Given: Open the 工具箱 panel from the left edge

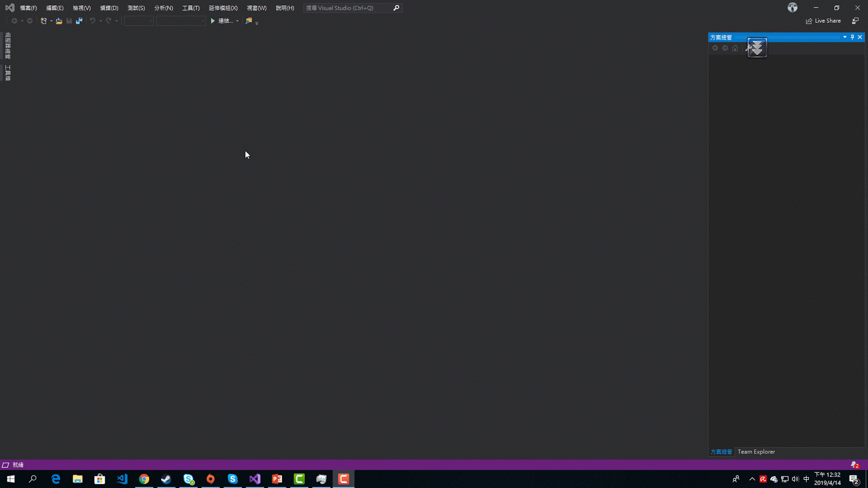Looking at the screenshot, I should click(9, 73).
